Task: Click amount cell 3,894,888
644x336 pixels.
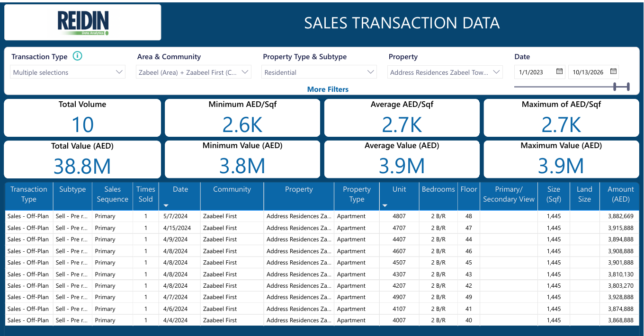Action: tap(620, 239)
